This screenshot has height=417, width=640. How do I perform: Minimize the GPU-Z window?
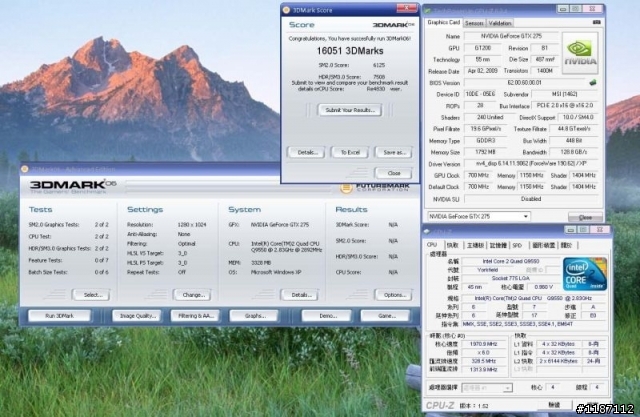coord(563,9)
